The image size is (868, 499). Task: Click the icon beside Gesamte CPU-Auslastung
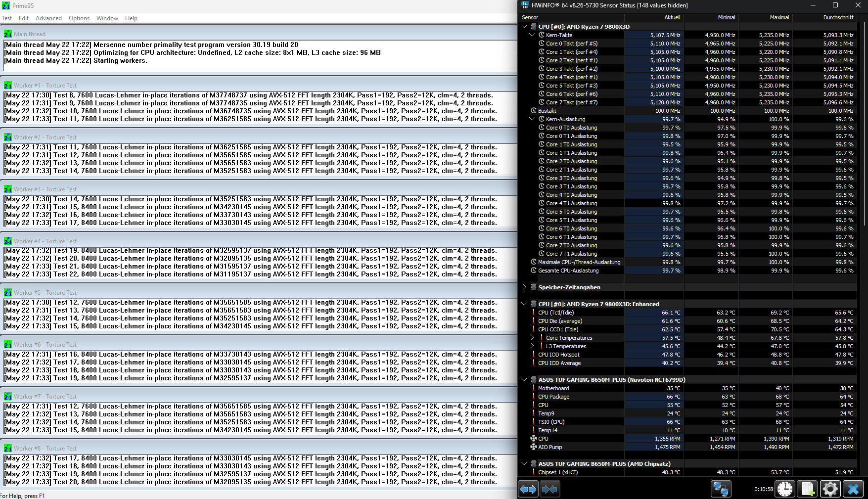pos(534,271)
